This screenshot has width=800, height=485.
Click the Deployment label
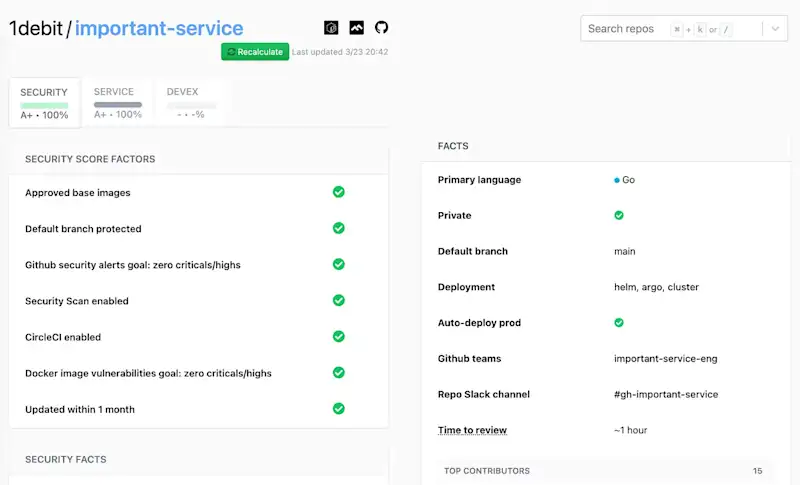point(466,287)
